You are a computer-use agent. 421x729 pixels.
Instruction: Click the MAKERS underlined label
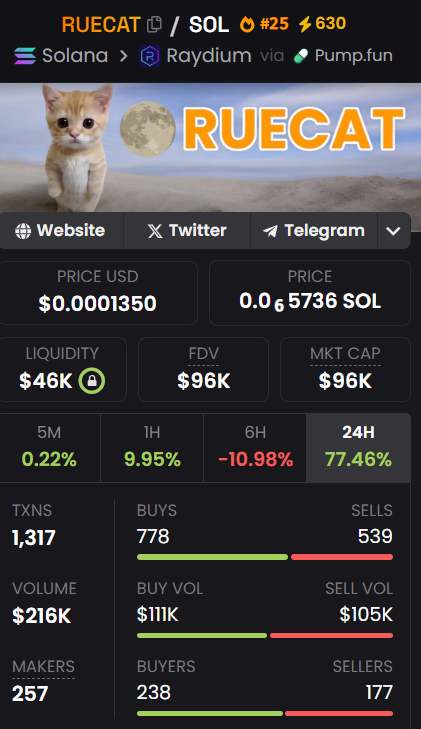point(43,667)
